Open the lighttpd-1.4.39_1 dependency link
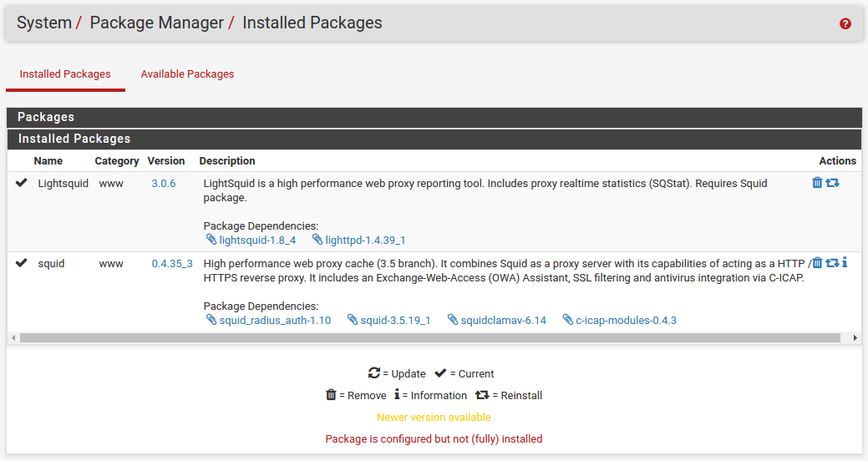 pyautogui.click(x=365, y=241)
